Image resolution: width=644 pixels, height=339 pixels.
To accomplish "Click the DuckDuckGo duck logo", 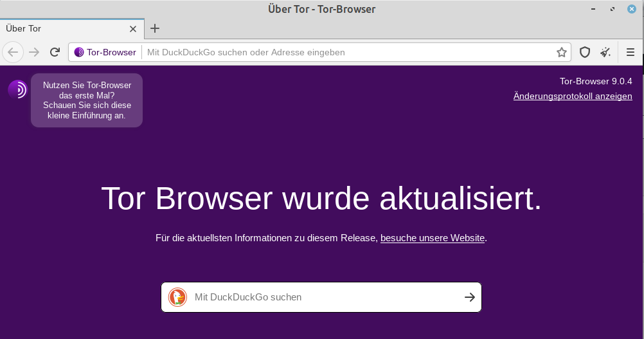I will (x=178, y=297).
